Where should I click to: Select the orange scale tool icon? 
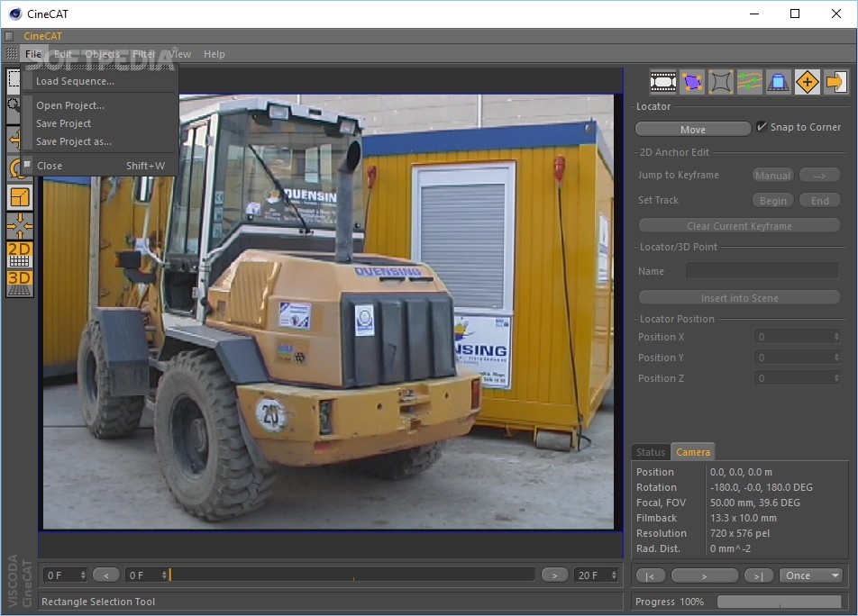point(20,197)
